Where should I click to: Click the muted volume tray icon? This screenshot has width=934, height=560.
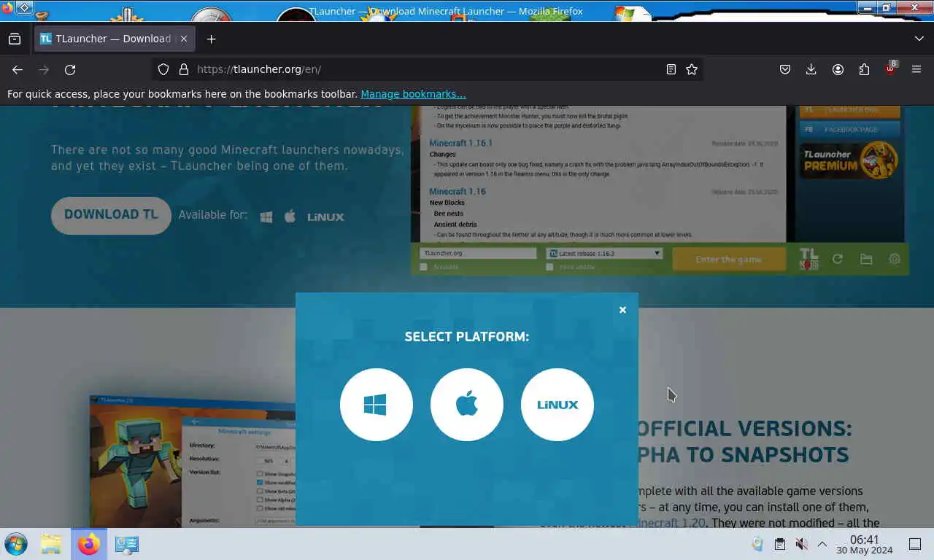tap(801, 544)
